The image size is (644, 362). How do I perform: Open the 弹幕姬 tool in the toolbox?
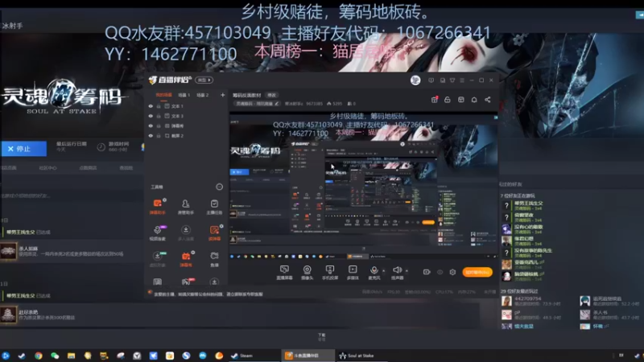coord(186,259)
